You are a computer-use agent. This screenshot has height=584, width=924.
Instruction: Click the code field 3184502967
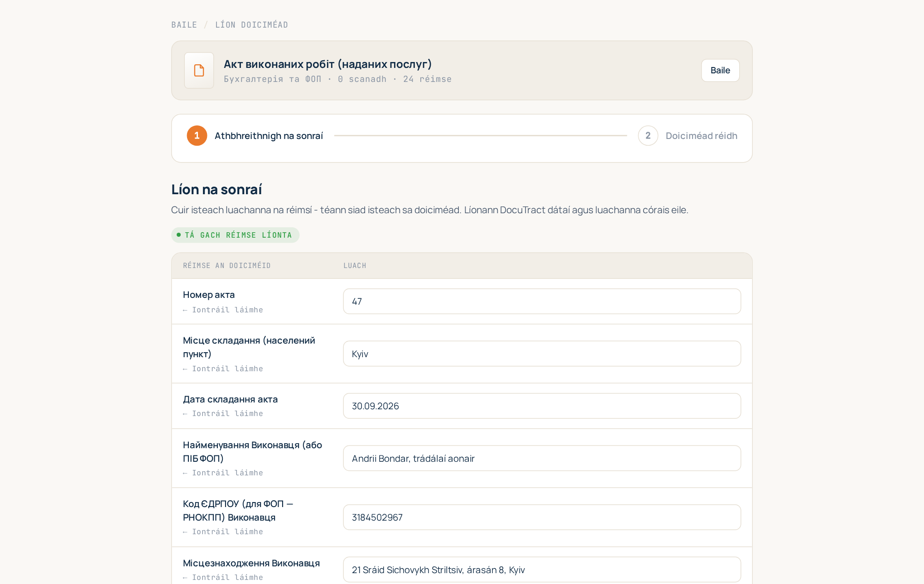pos(542,517)
